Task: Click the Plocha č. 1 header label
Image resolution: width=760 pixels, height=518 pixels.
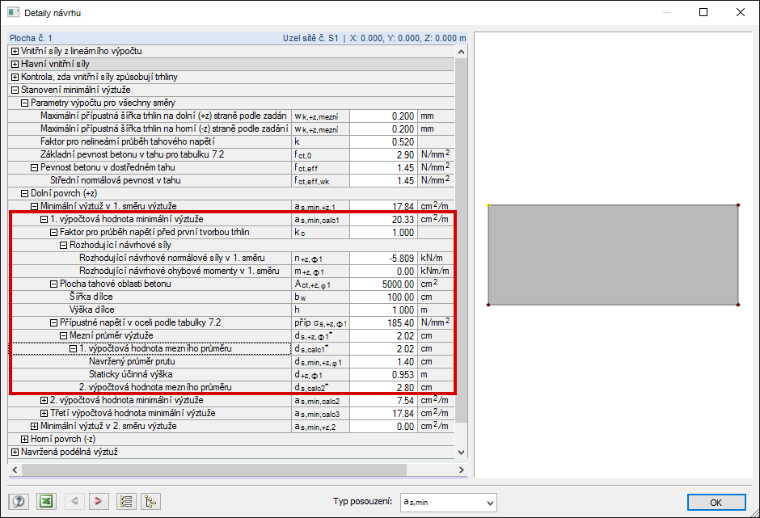Action: tap(31, 38)
